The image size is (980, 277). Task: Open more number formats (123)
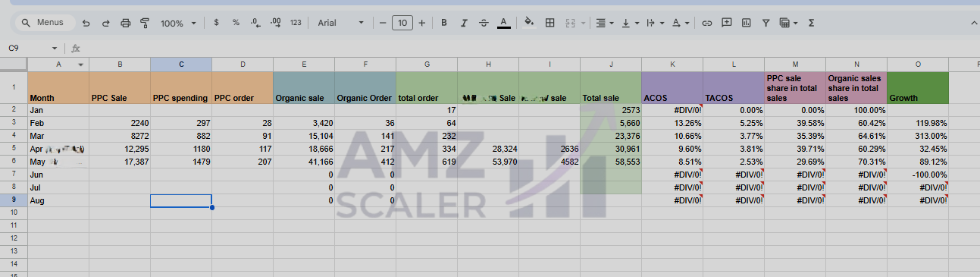(x=296, y=23)
